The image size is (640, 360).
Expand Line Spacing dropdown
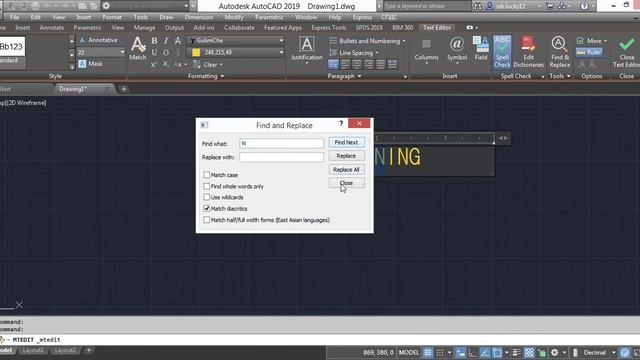pyautogui.click(x=377, y=53)
